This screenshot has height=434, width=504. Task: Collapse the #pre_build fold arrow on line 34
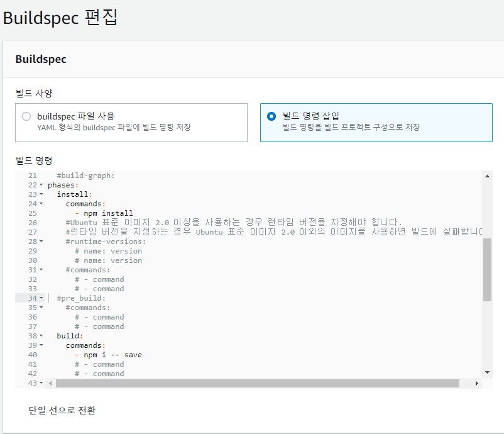pos(41,298)
